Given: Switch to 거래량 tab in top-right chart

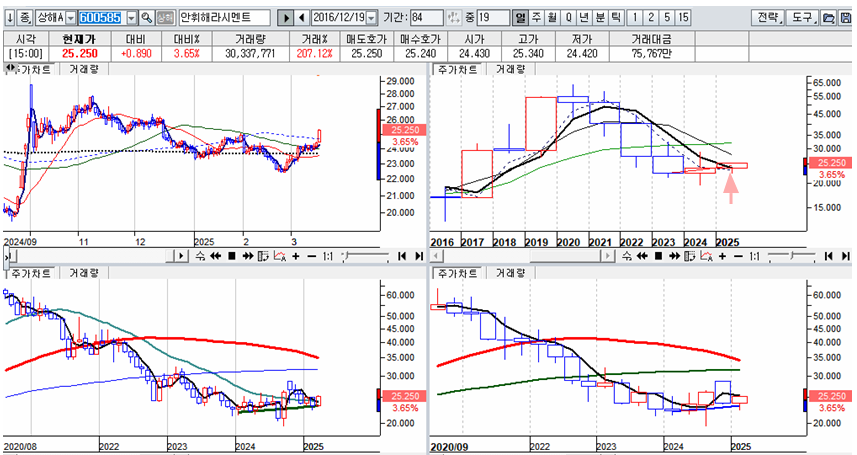Looking at the screenshot, I should tap(510, 69).
